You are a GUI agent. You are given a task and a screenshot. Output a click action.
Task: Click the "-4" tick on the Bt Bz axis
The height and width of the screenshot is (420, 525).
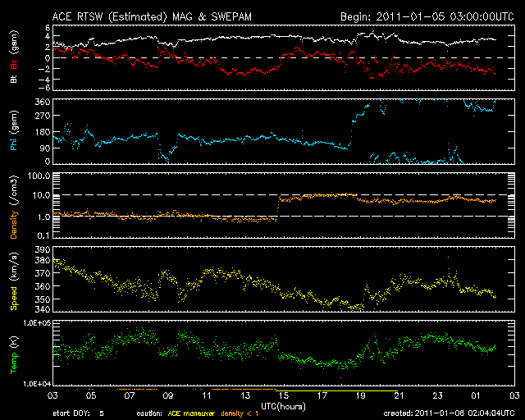[44, 80]
